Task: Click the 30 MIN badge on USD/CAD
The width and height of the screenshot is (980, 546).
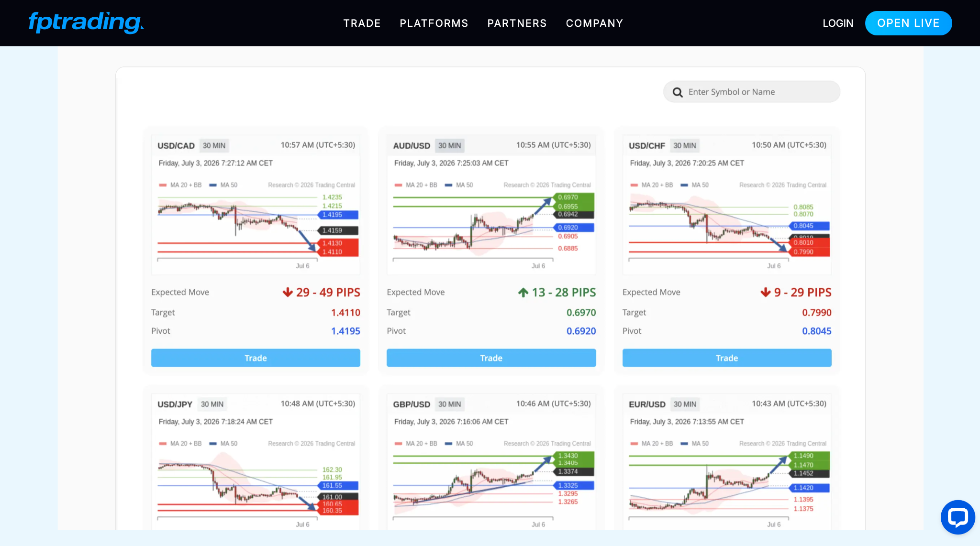Action: point(214,145)
